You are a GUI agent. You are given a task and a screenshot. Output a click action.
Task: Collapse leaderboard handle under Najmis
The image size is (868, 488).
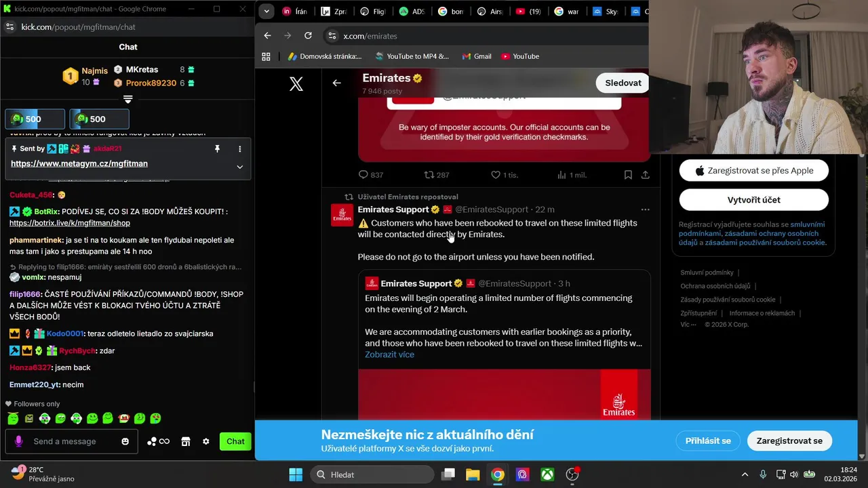click(127, 99)
